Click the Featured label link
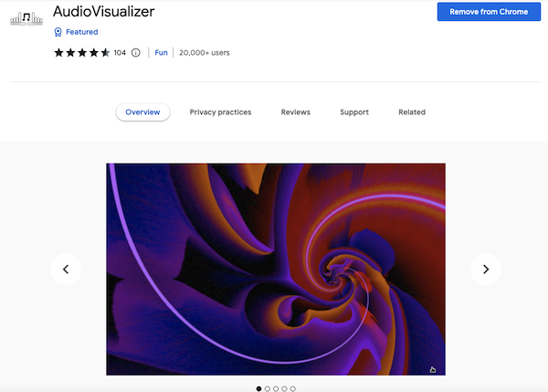548x392 pixels. click(x=82, y=32)
